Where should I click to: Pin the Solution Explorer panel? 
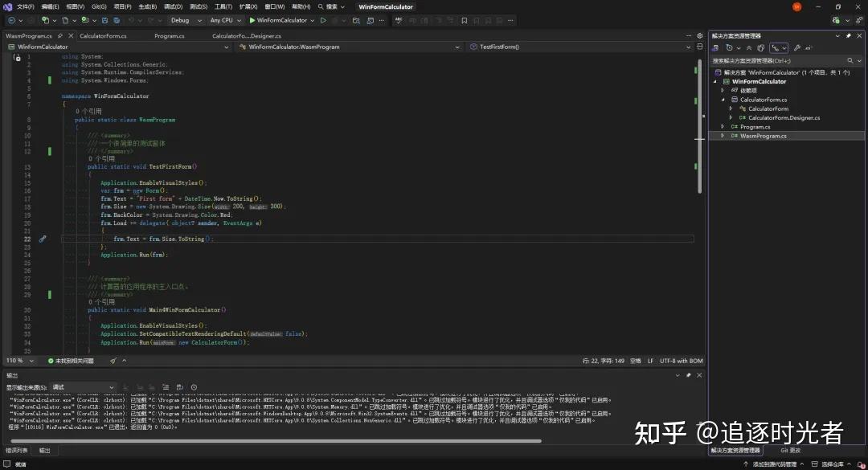848,36
